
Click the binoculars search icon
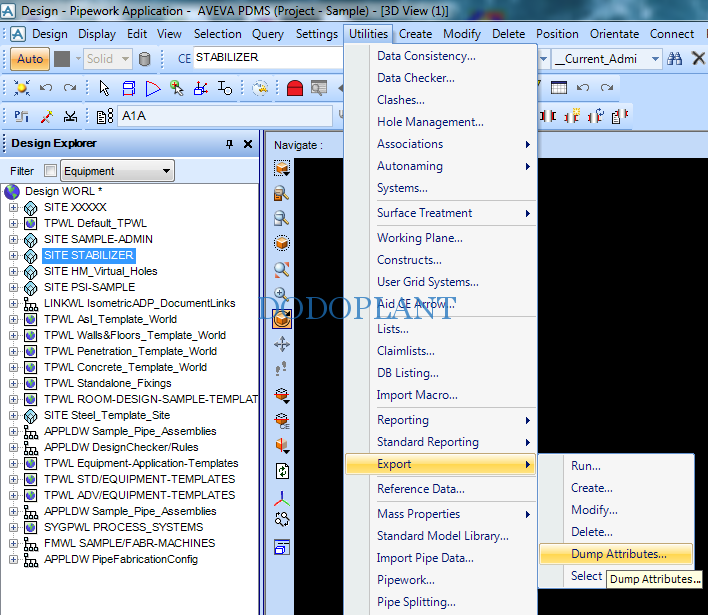675,59
